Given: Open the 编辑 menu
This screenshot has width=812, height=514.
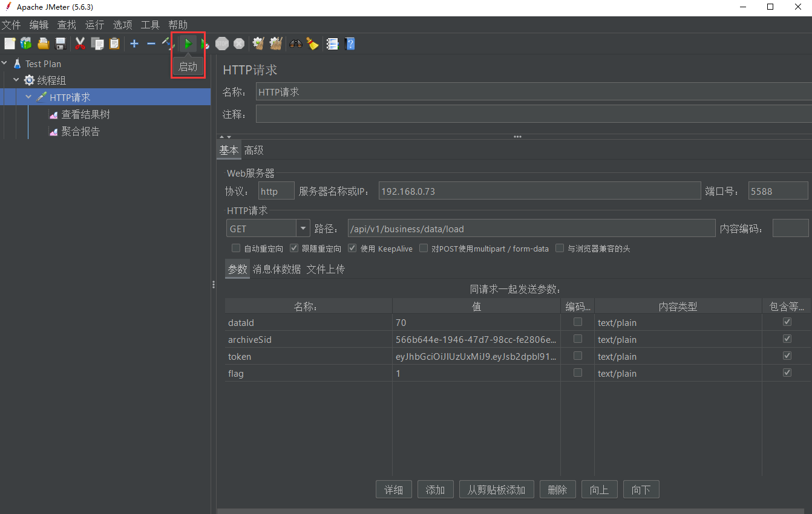Looking at the screenshot, I should (x=39, y=25).
